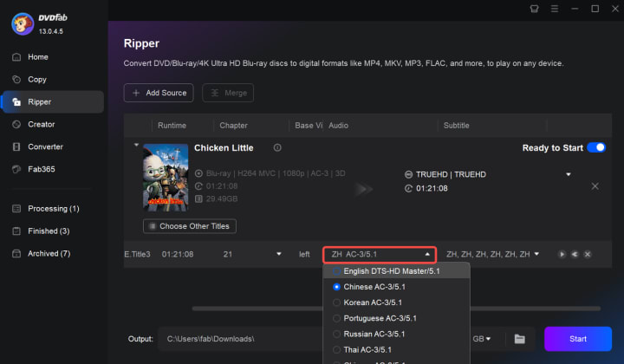Check English DTS-HD Master/5.1 audio track
The image size is (624, 364).
[x=336, y=271]
